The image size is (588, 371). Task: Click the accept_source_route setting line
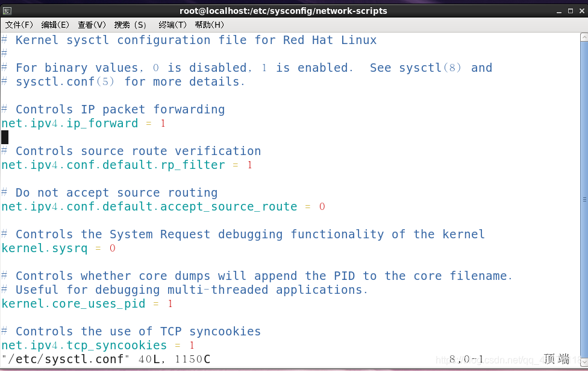pos(163,206)
